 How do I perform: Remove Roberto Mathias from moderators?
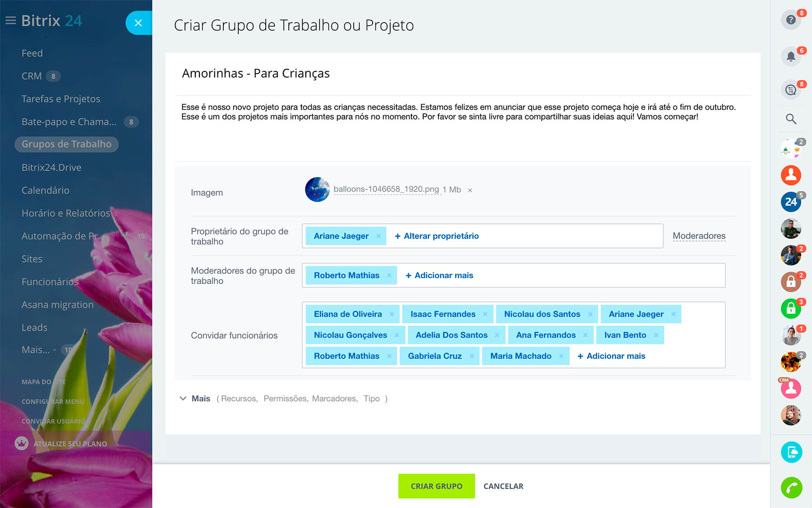pos(389,275)
